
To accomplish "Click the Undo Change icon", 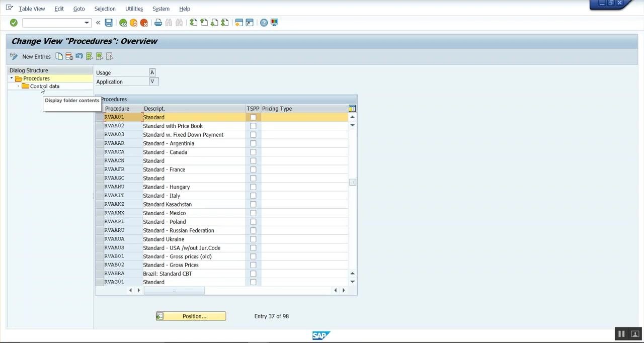I will (x=79, y=56).
